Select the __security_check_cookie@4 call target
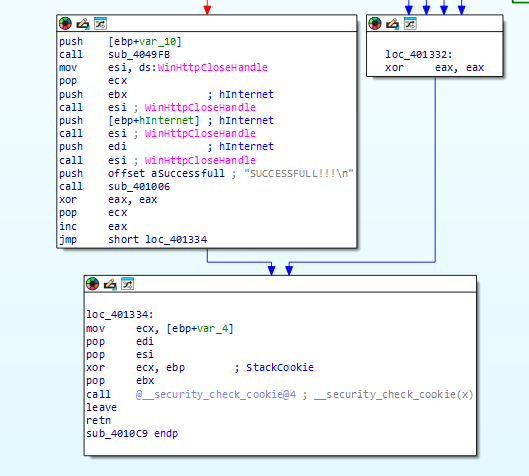529x476 pixels. tap(216, 394)
